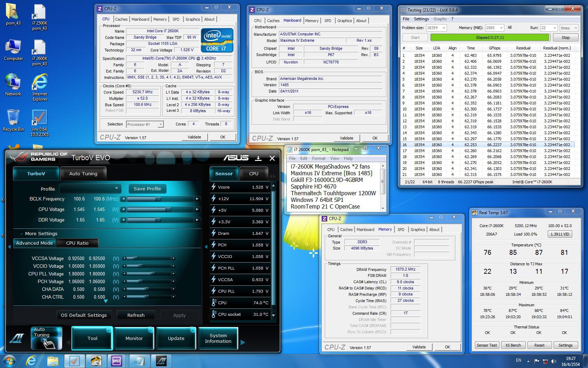588x368 pixels.
Task: Switch to ASUS AI Suite in taskbar
Action: coord(161,361)
